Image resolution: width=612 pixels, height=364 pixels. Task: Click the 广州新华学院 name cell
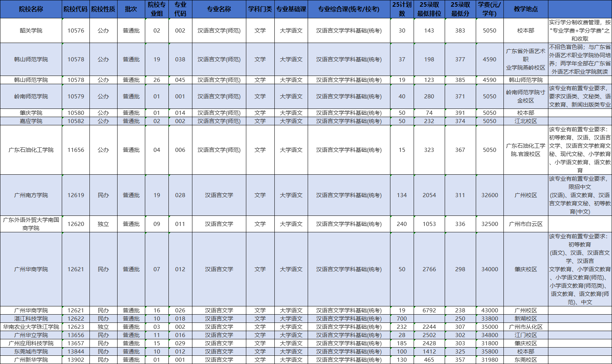pos(31,360)
